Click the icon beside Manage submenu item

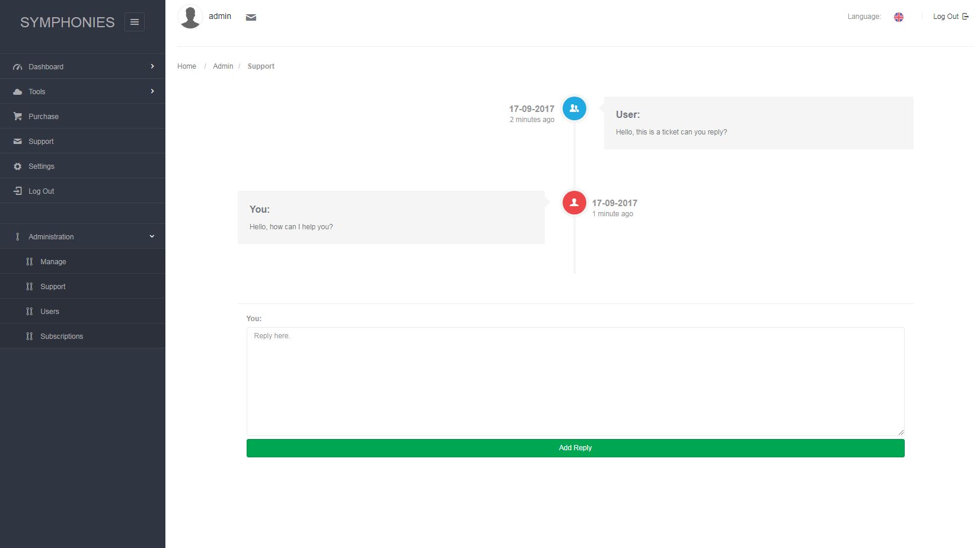click(30, 262)
